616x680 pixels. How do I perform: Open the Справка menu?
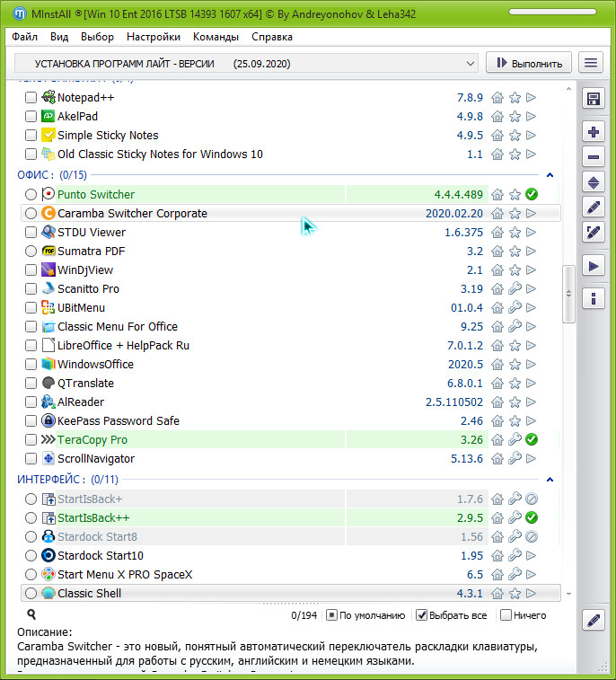(272, 37)
